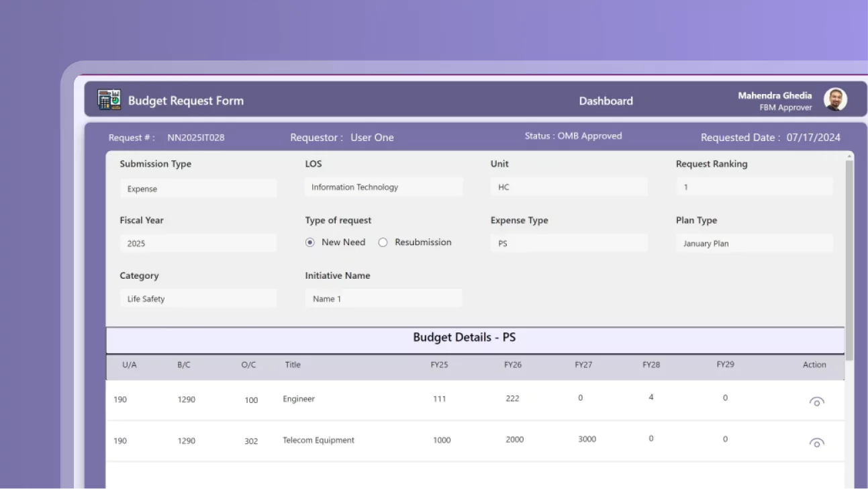
Task: Click the FY27 value 3000
Action: coord(587,439)
